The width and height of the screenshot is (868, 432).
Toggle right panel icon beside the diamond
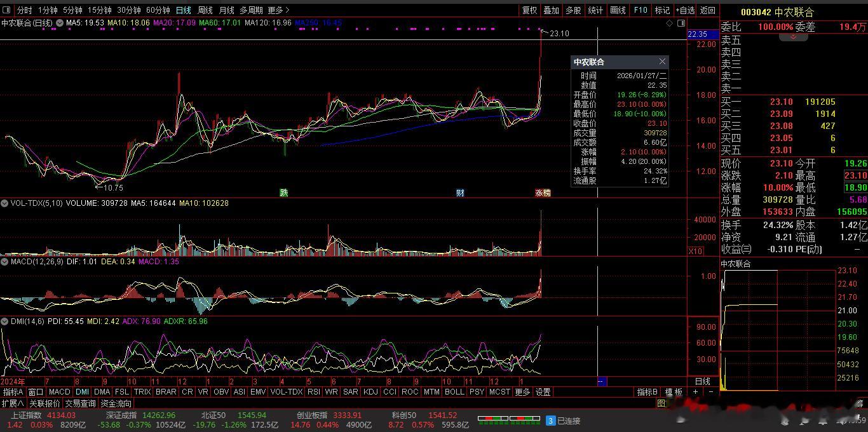(681, 23)
